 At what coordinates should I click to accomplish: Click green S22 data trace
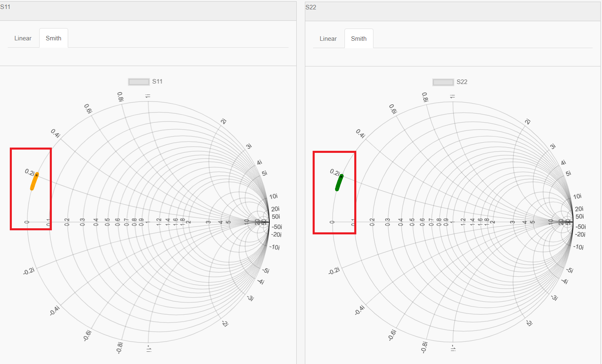(x=339, y=183)
